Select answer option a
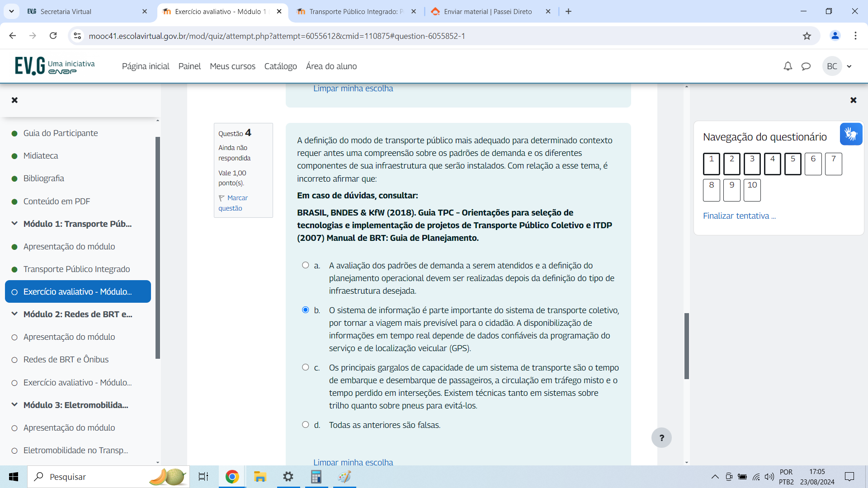Viewport: 868px width, 488px height. coord(306,265)
